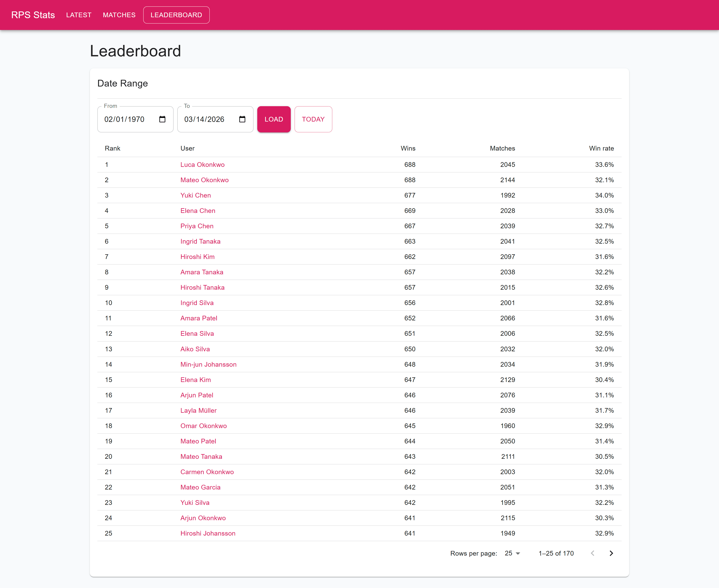Open Min-jun Johansson's profile
The height and width of the screenshot is (588, 719).
(x=209, y=364)
